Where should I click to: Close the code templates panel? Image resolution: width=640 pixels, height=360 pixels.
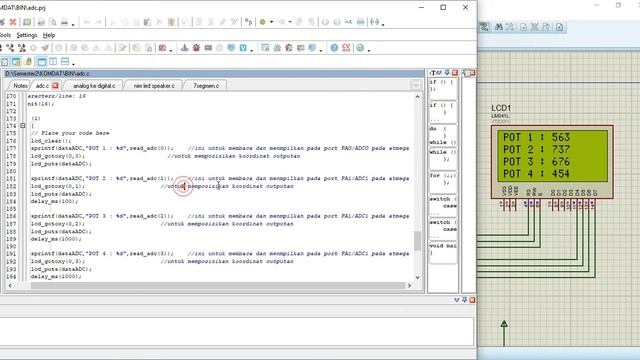455,73
